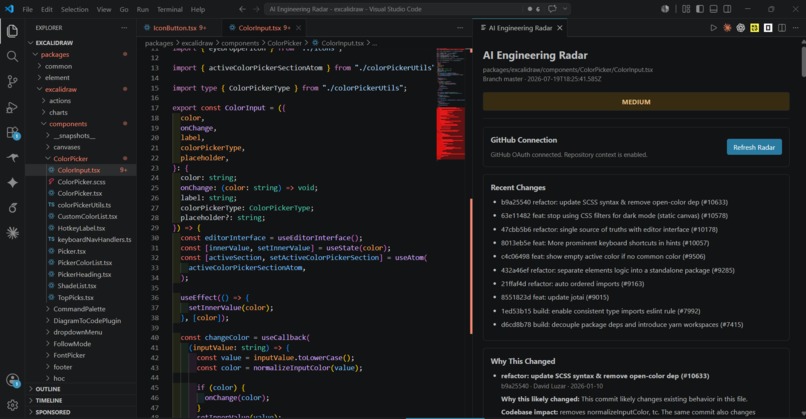Screen dimensions: 806x419
Task: Open HotkeyLabel.tsx in the explorer
Action: tap(81, 228)
